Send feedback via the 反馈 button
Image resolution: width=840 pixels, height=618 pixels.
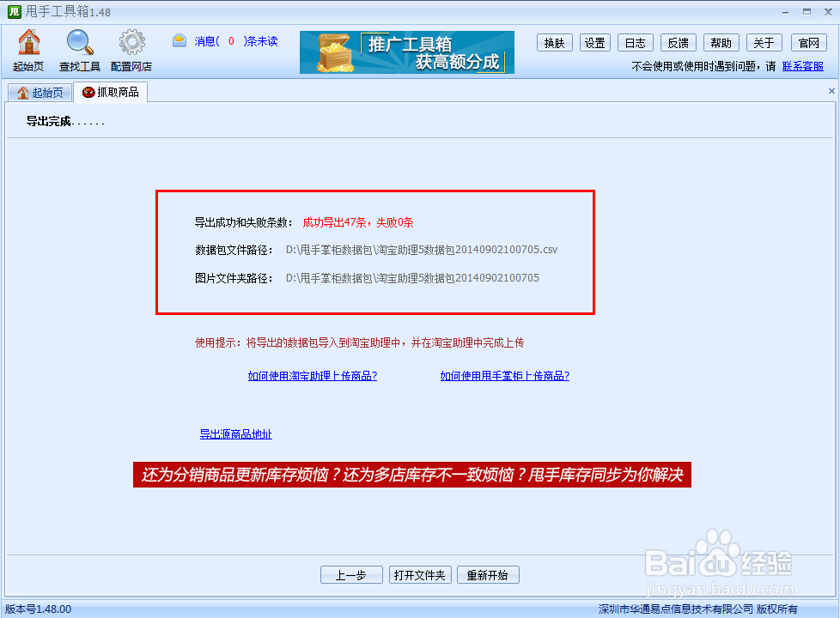point(679,42)
